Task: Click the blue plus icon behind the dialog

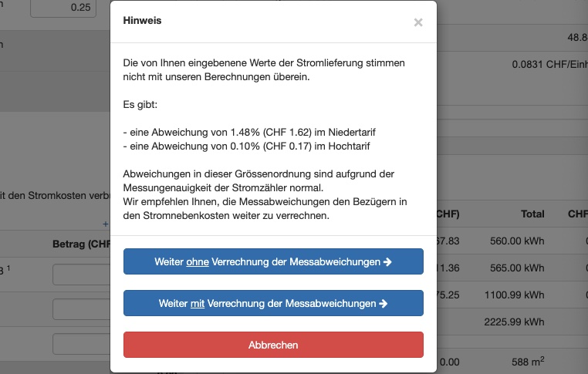Action: pos(106,224)
